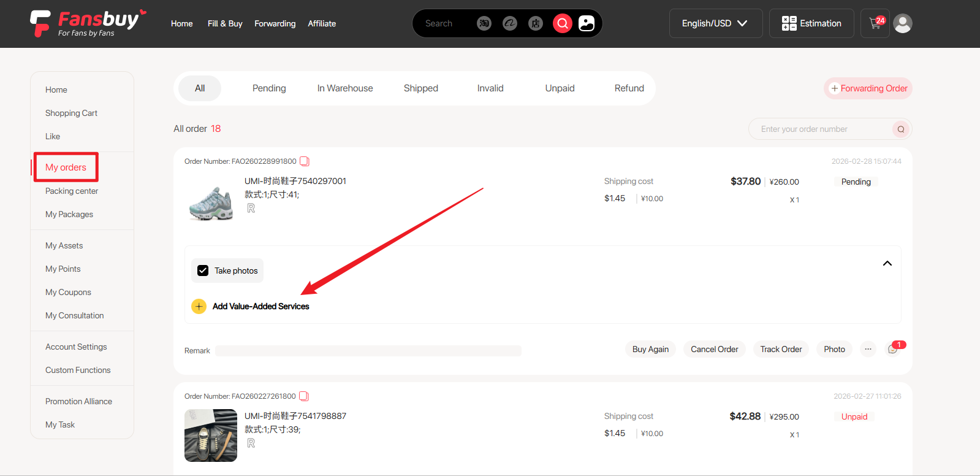Open the chat message icon with 1 notification
Viewport: 980px width, 476px height.
click(x=894, y=348)
